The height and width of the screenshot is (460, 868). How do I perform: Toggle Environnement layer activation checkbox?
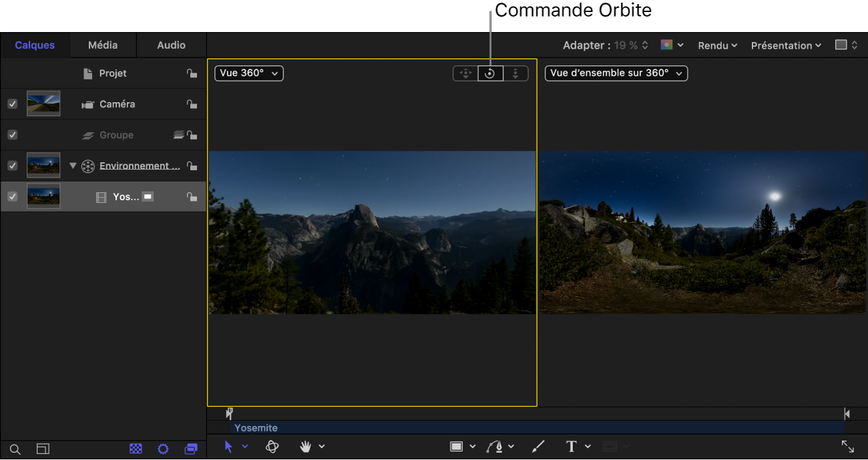click(12, 166)
